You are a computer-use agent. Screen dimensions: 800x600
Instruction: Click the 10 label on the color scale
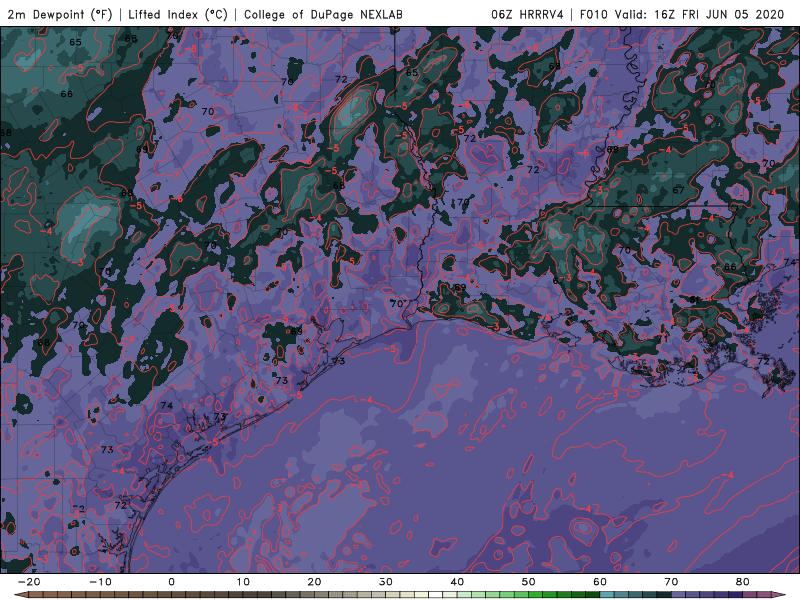pyautogui.click(x=243, y=582)
